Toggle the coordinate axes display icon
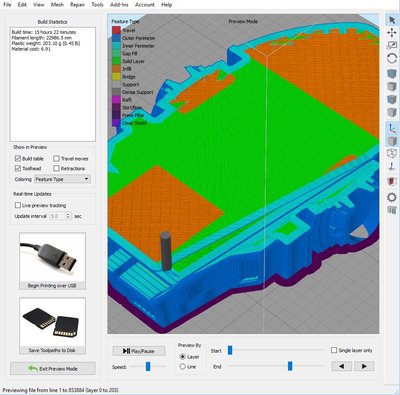Screen dimensions: 400x395 point(392,128)
